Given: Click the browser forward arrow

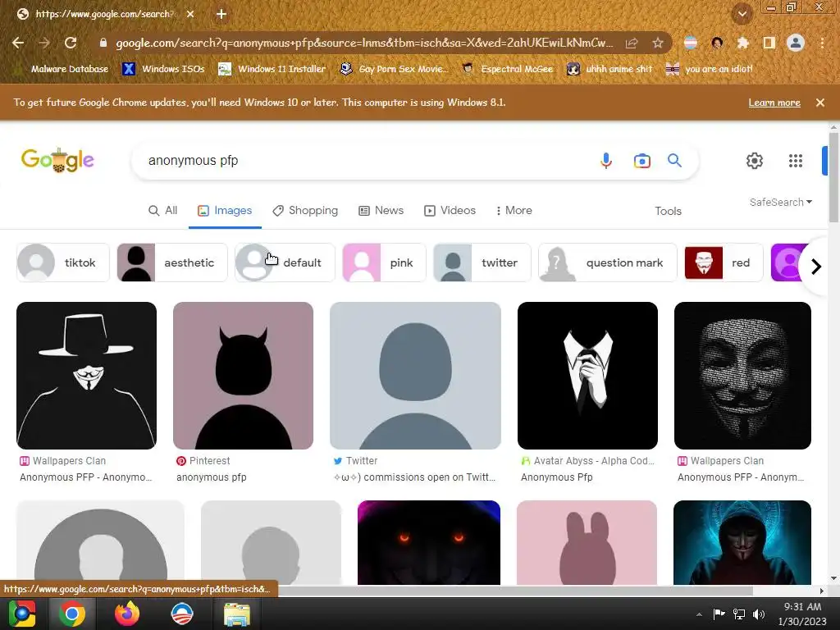Looking at the screenshot, I should click(44, 43).
